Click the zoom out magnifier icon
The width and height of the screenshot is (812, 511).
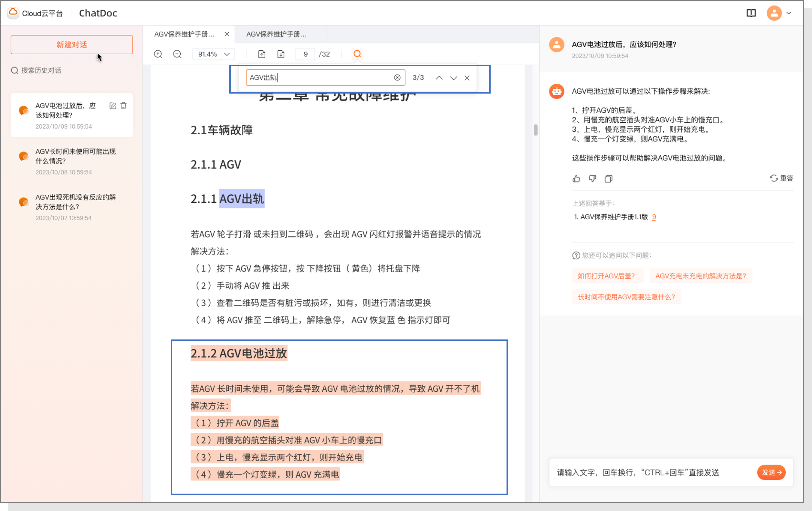click(177, 54)
